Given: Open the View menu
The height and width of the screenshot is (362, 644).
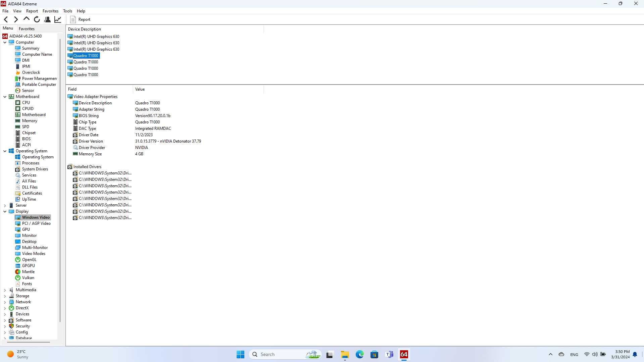Looking at the screenshot, I should [x=17, y=11].
